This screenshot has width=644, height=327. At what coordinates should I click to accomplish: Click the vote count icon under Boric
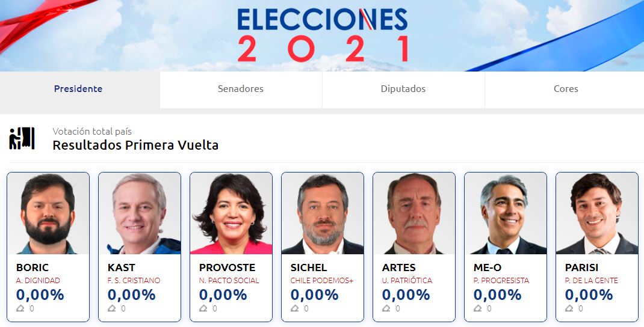coord(20,308)
